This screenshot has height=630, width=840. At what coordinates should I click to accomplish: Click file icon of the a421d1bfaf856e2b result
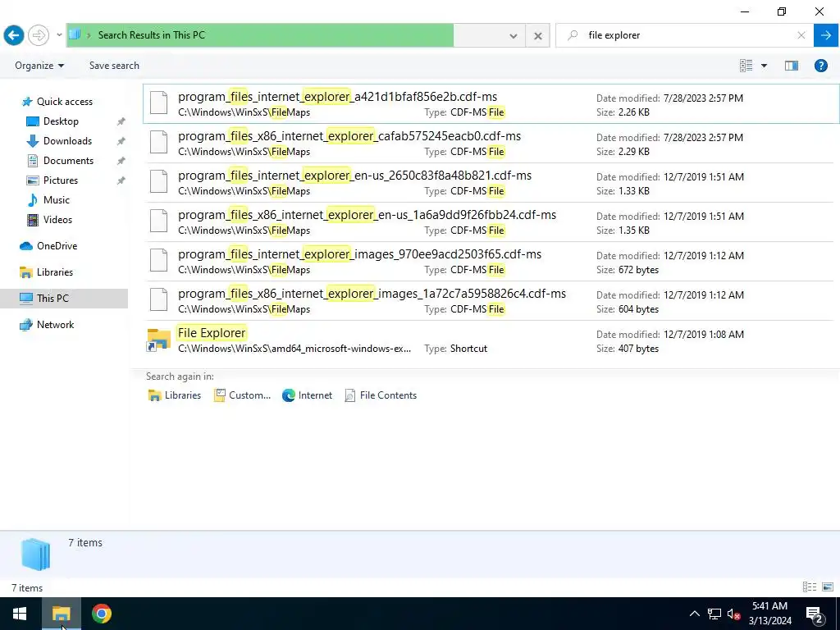point(158,103)
